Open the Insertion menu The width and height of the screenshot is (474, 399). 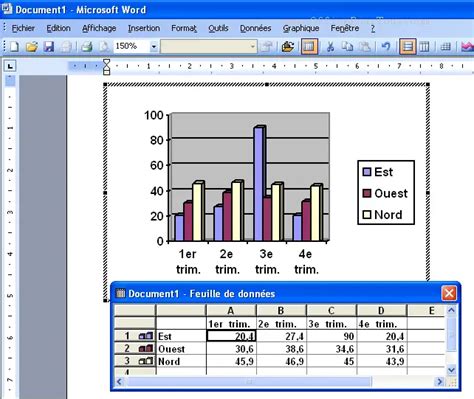coord(144,28)
